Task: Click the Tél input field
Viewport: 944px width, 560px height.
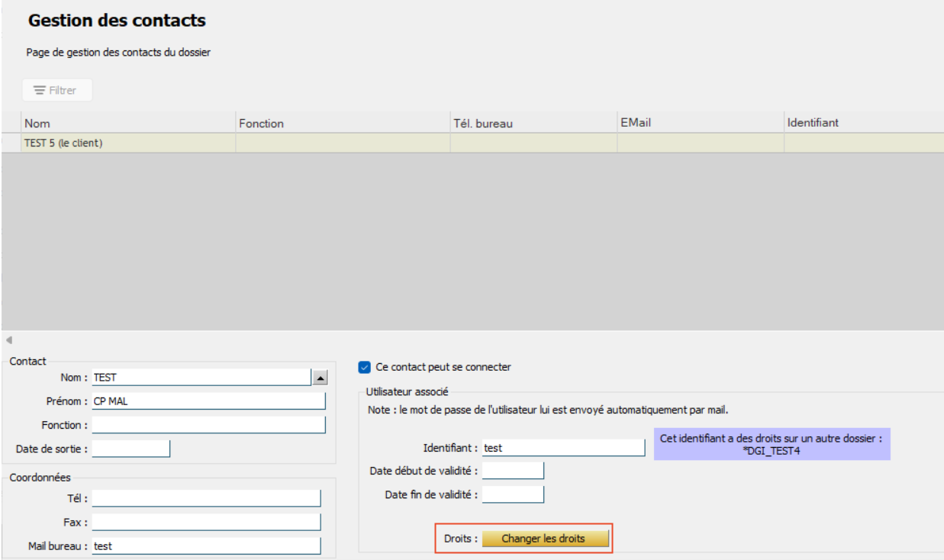Action: 205,498
